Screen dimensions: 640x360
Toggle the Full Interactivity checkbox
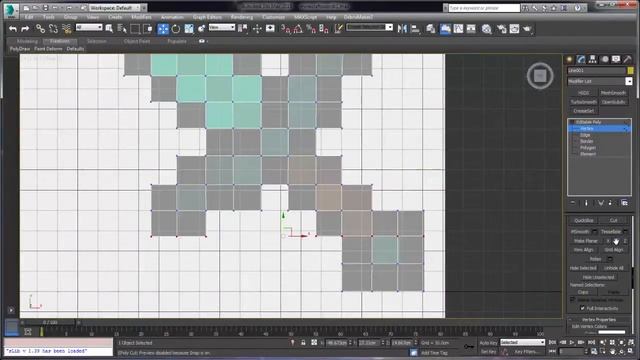[x=582, y=308]
